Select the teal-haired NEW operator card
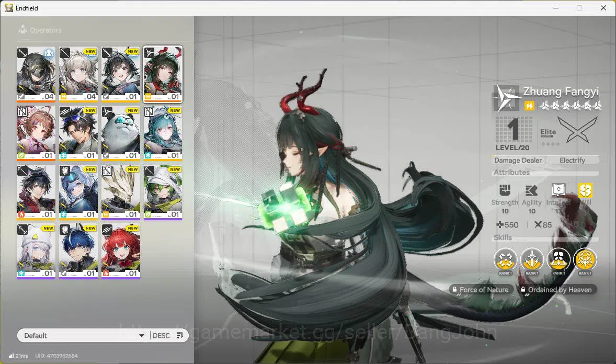Viewport: 616px width, 364px height. point(163,133)
